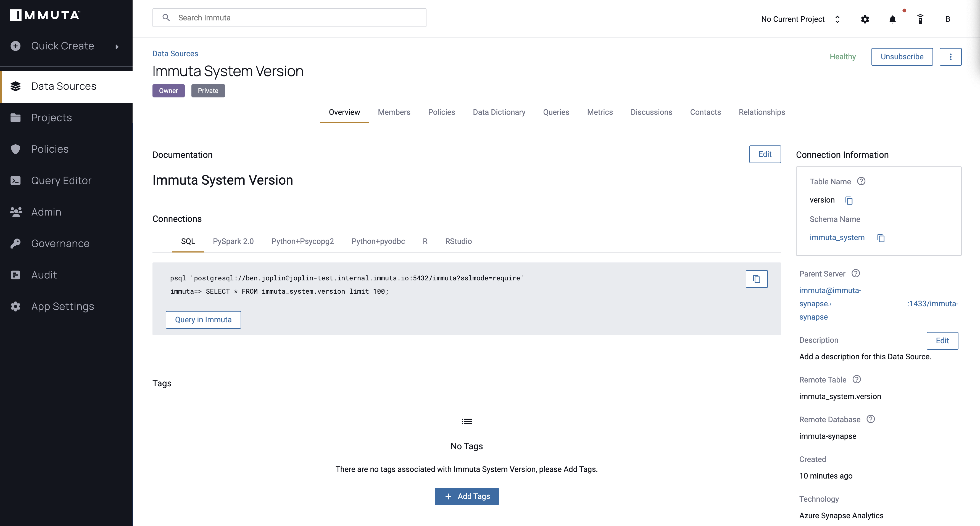Go to the Data Sources breadcrumb link
The height and width of the screenshot is (526, 980).
point(175,54)
